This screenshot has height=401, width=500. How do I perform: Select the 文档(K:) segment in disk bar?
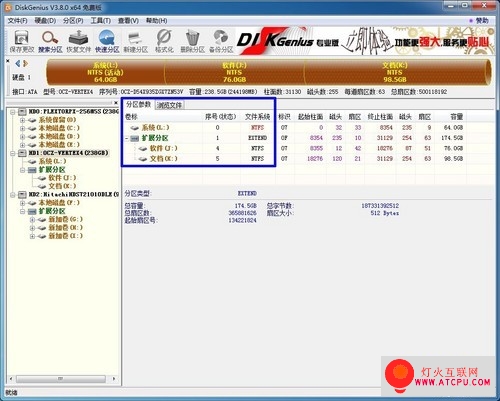396,72
